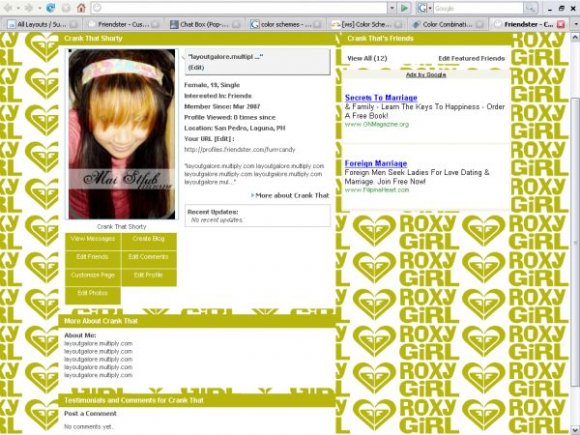Go to the Home page icon
The image size is (580, 435).
pos(81,8)
